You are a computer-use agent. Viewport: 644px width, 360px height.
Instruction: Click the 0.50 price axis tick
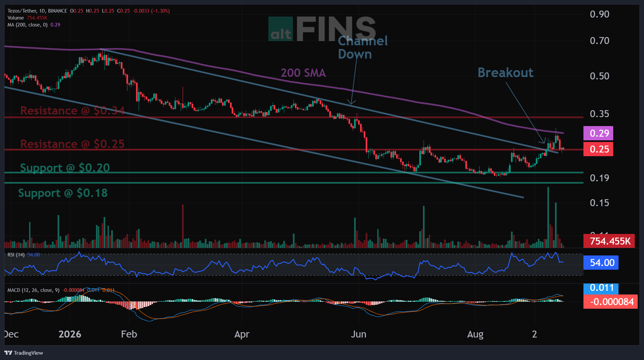point(599,76)
